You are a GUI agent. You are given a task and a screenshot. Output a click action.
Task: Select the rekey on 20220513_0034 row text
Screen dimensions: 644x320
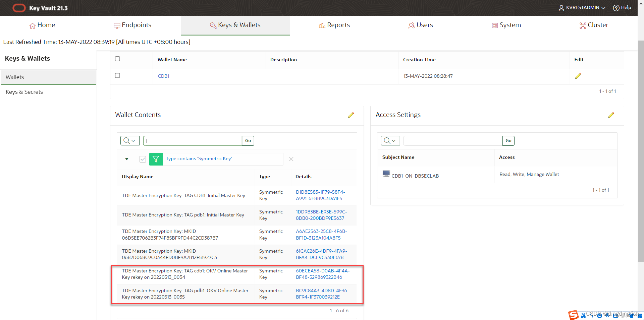pyautogui.click(x=185, y=274)
